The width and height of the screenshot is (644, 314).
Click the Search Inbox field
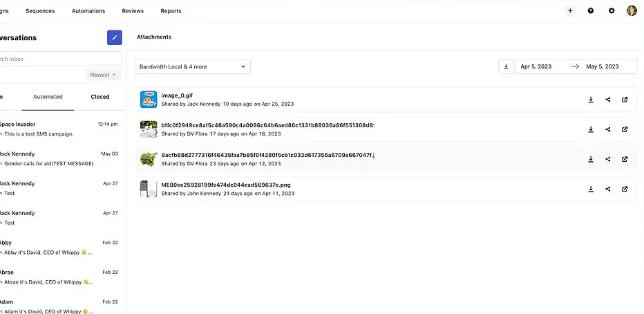coord(60,59)
